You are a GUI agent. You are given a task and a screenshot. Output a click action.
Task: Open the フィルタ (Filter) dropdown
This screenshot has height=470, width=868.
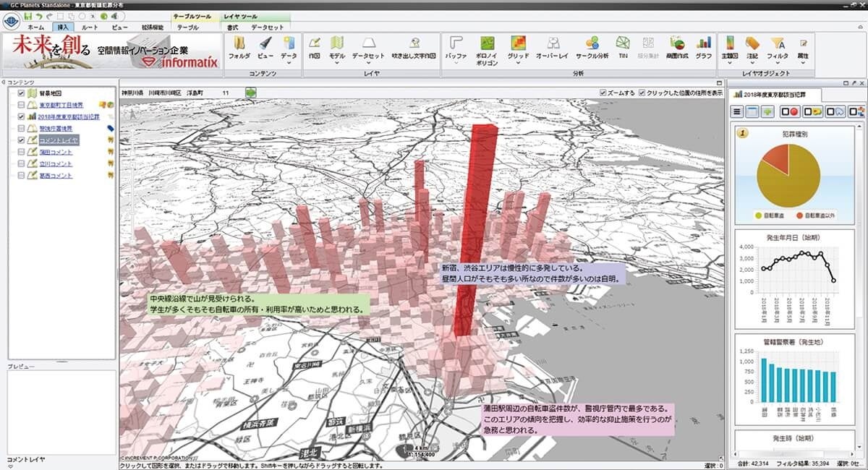[x=778, y=64]
